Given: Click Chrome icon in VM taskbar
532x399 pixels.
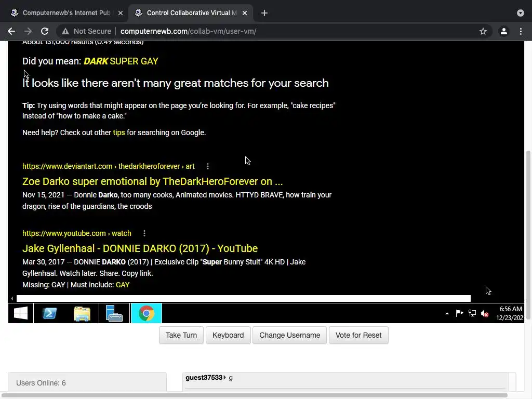Looking at the screenshot, I should point(146,313).
